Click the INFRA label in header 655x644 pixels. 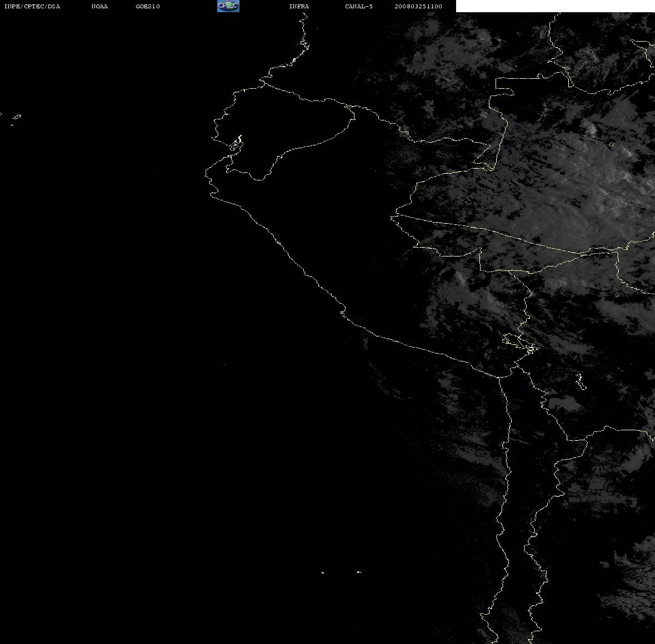point(299,6)
